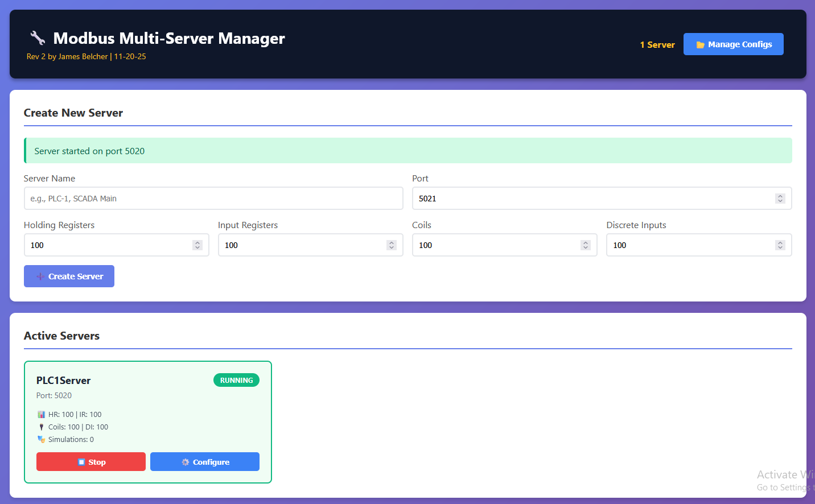Click the Discrete Inputs value field
This screenshot has height=504, width=815.
[699, 245]
